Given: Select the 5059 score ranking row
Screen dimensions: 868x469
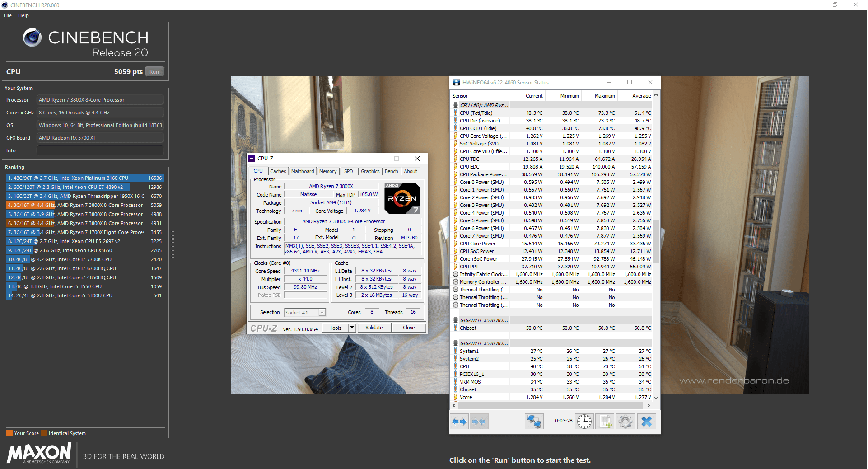Looking at the screenshot, I should point(85,205).
